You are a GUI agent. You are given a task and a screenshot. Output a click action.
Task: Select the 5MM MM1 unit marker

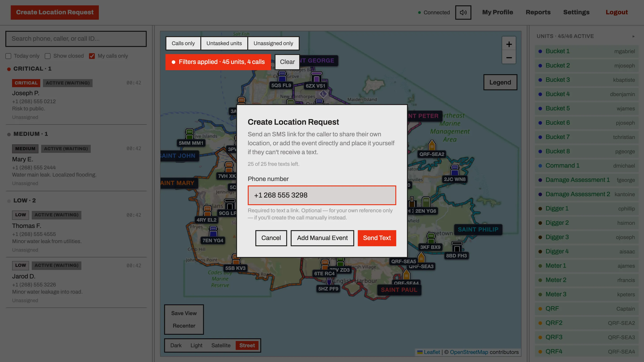click(x=191, y=138)
